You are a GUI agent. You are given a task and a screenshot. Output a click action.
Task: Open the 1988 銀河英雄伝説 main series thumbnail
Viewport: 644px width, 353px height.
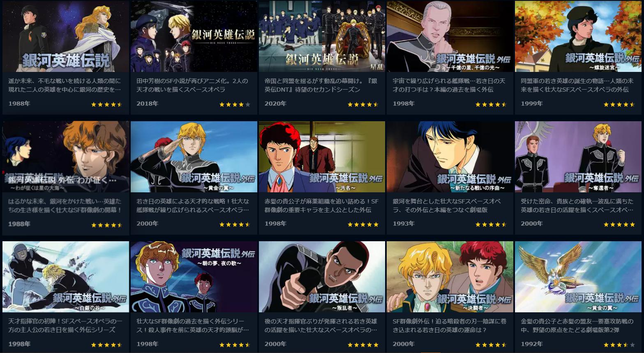point(66,36)
